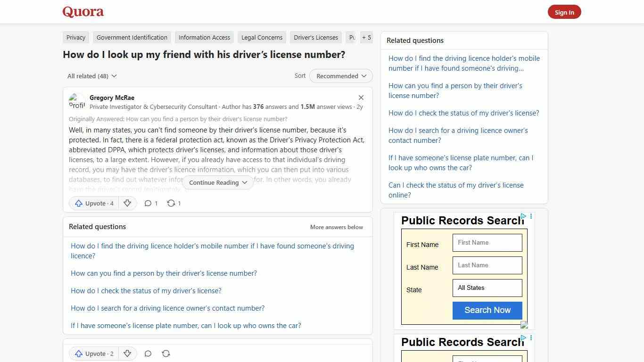The image size is (644, 362).
Task: Click the downvote icon on Gregory McRae's answer
Action: 127,203
